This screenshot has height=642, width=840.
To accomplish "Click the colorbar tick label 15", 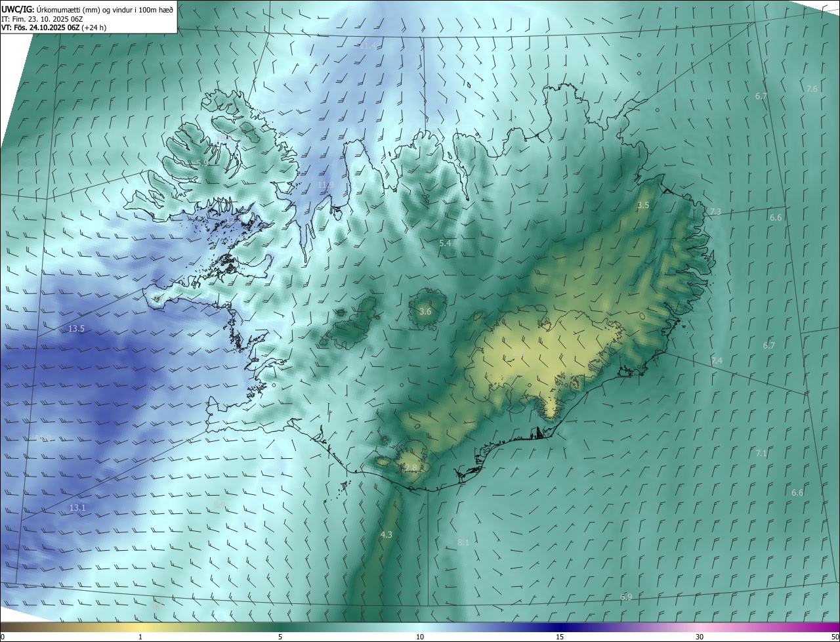I will click(x=560, y=637).
